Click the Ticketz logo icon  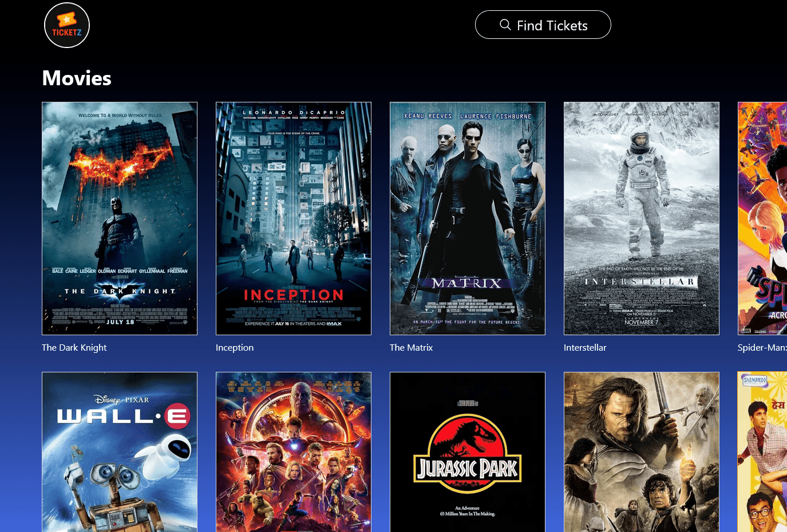(67, 25)
